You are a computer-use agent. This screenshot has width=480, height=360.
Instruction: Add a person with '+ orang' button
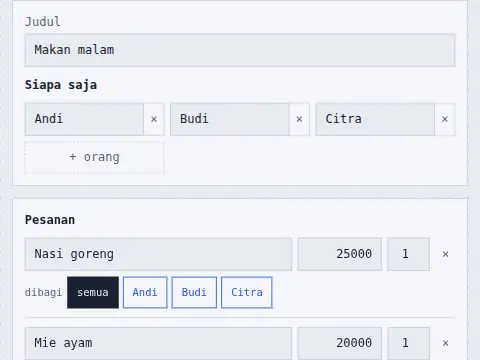[x=94, y=157]
